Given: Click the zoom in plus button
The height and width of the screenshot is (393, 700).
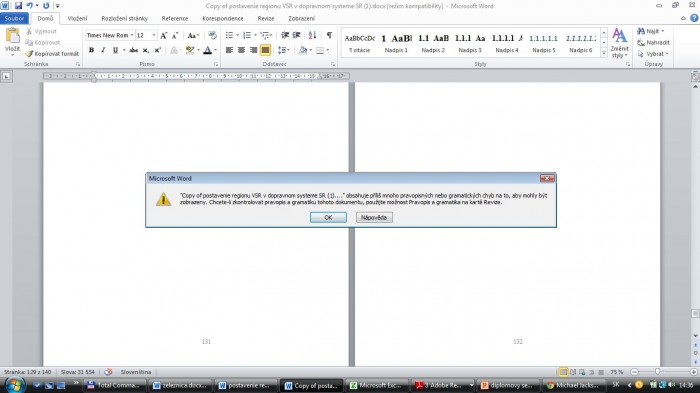Looking at the screenshot, I should tap(693, 372).
